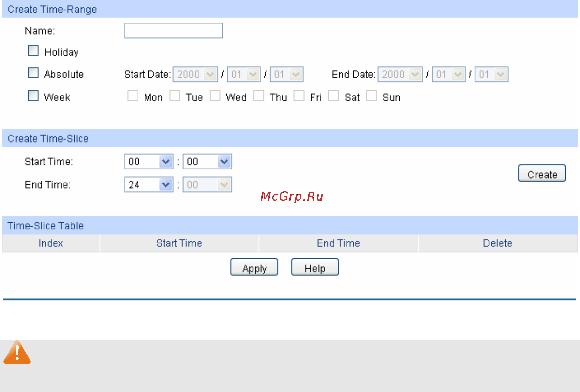Click the Index column header
Image resolution: width=580 pixels, height=392 pixels.
[x=51, y=243]
